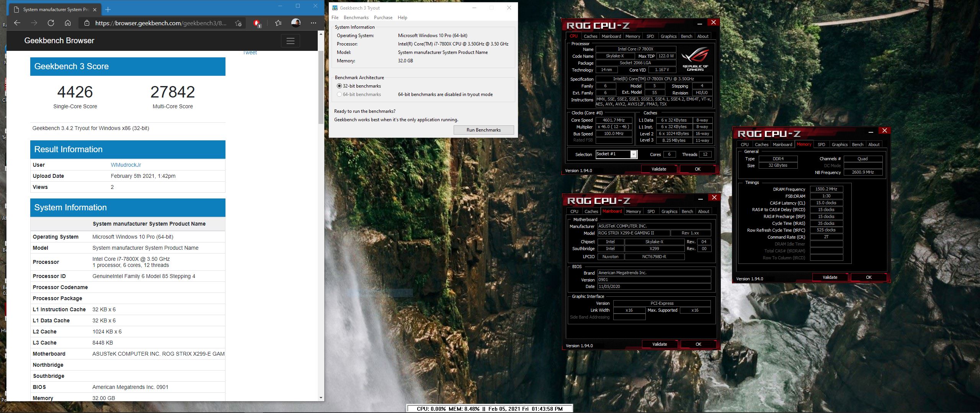This screenshot has width=980, height=413.
Task: Open File menu in Geekbench 3
Action: click(335, 18)
